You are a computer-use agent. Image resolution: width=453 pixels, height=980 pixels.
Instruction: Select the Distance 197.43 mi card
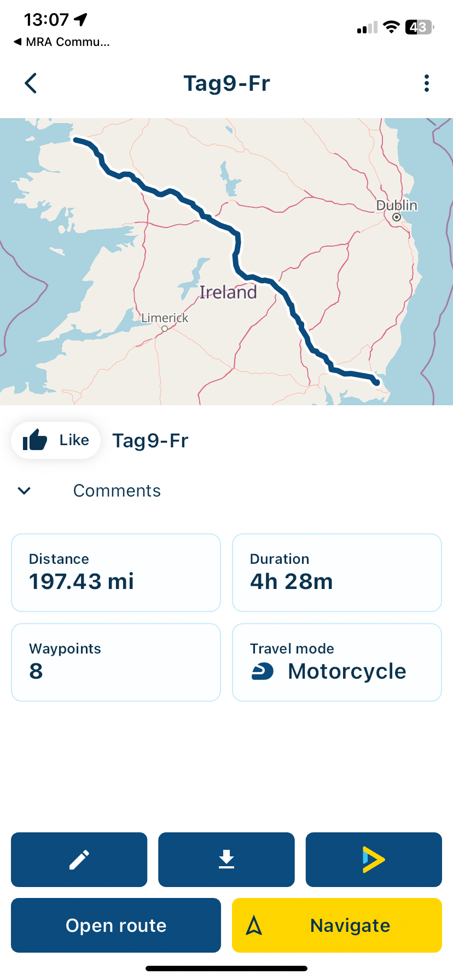click(x=116, y=573)
